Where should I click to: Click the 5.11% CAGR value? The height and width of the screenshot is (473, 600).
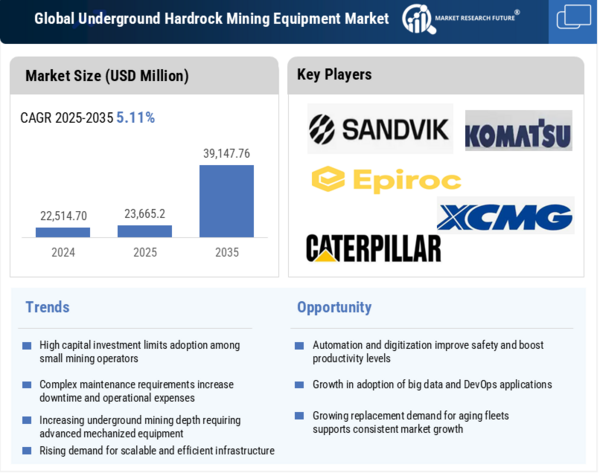pyautogui.click(x=135, y=118)
